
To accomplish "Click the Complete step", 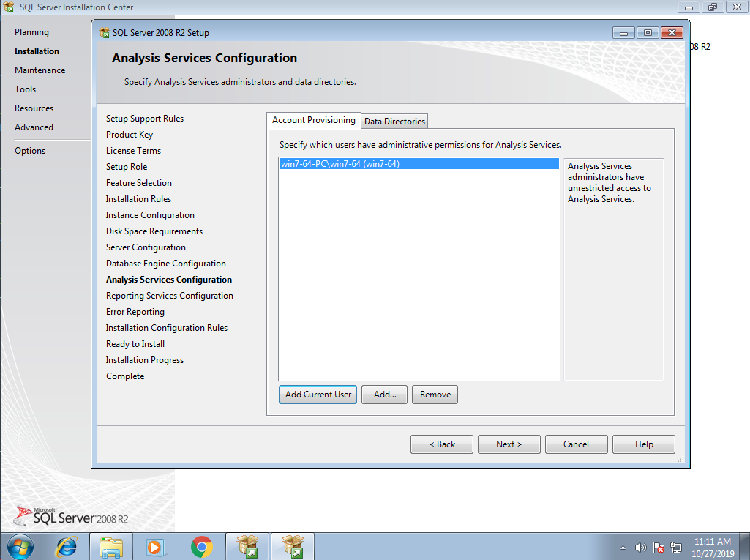I will 125,377.
